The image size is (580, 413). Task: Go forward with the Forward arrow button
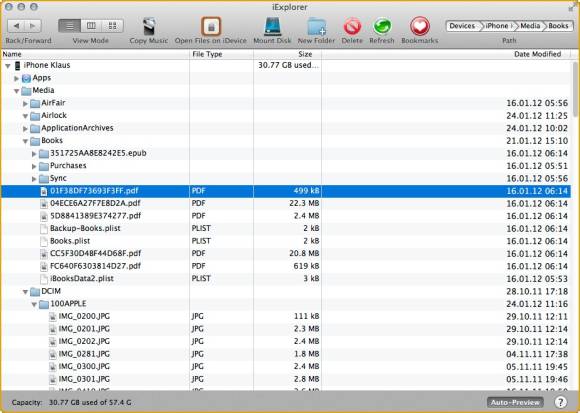[33, 26]
